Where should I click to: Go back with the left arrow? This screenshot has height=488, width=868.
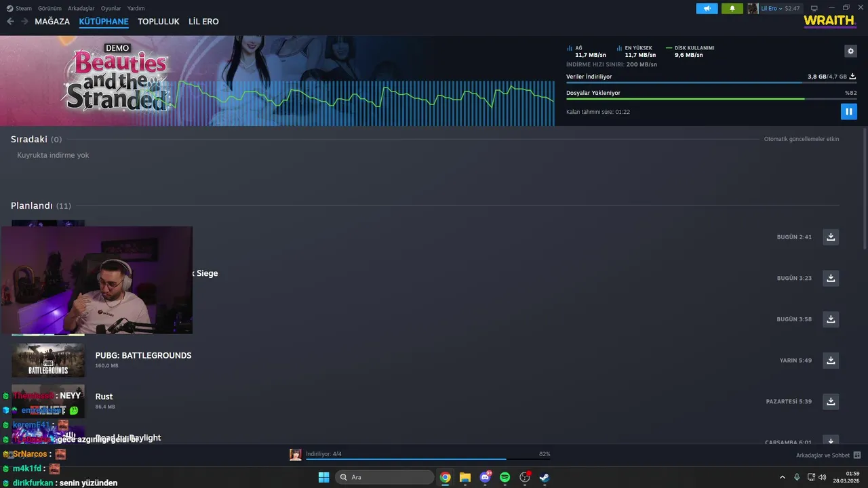click(10, 22)
